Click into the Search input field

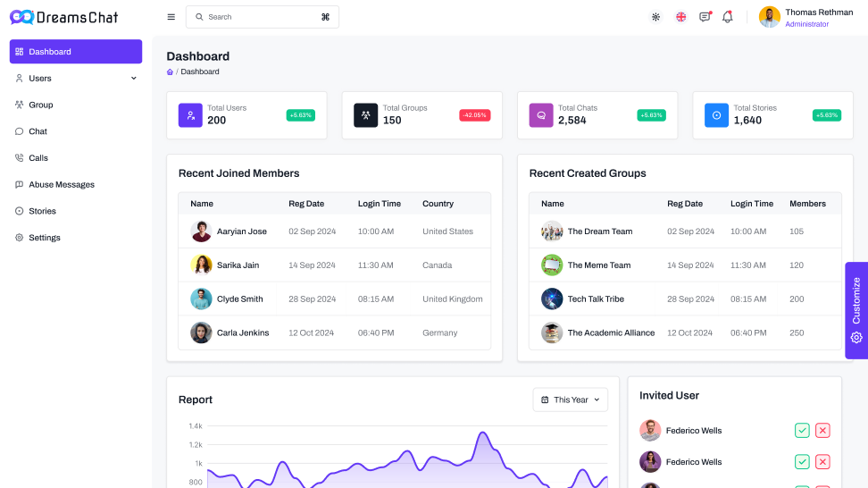click(259, 17)
